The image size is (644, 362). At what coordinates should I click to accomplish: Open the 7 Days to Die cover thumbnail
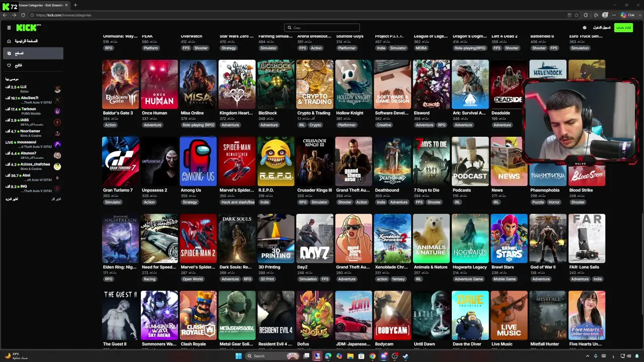pos(431,161)
